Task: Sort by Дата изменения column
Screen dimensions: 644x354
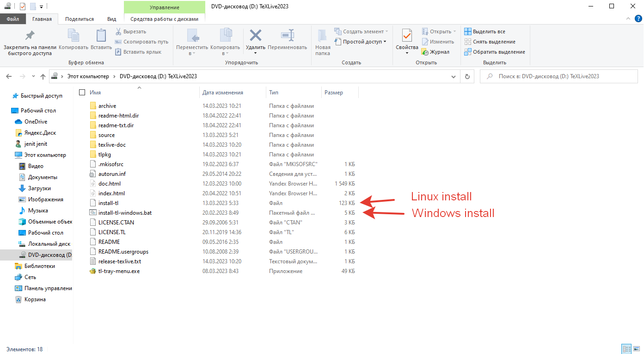Action: tap(223, 93)
